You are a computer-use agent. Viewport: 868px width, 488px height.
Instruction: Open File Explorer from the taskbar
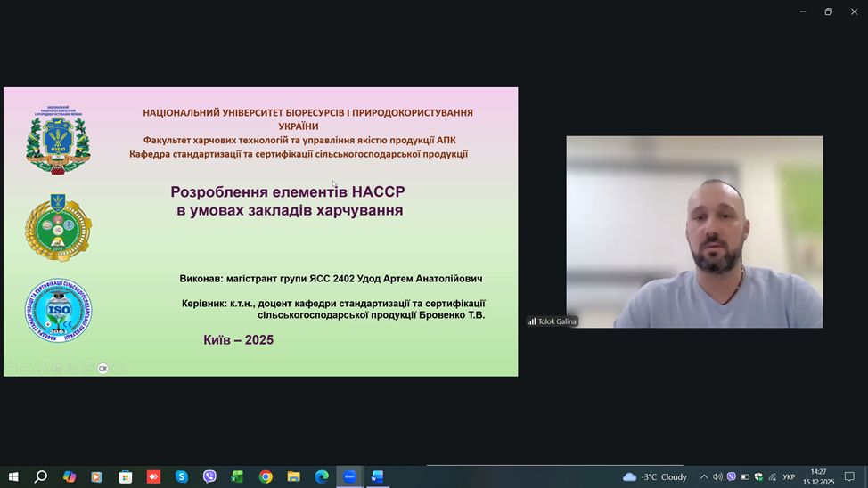(293, 476)
